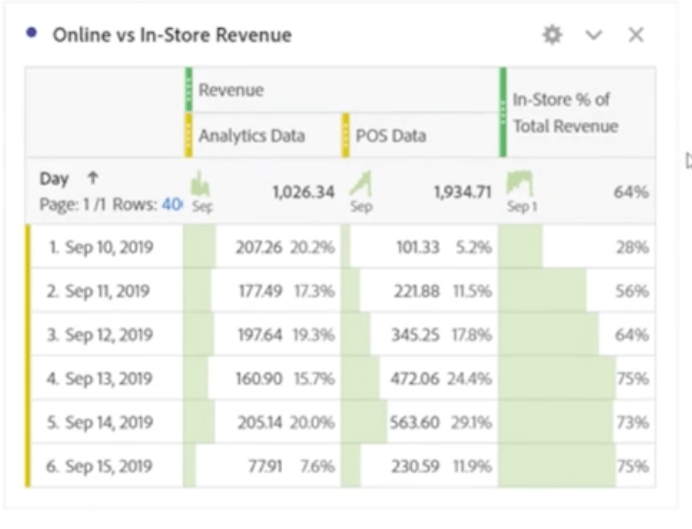Click the 563.60 POS Data cell
The image size is (692, 529).
click(414, 422)
